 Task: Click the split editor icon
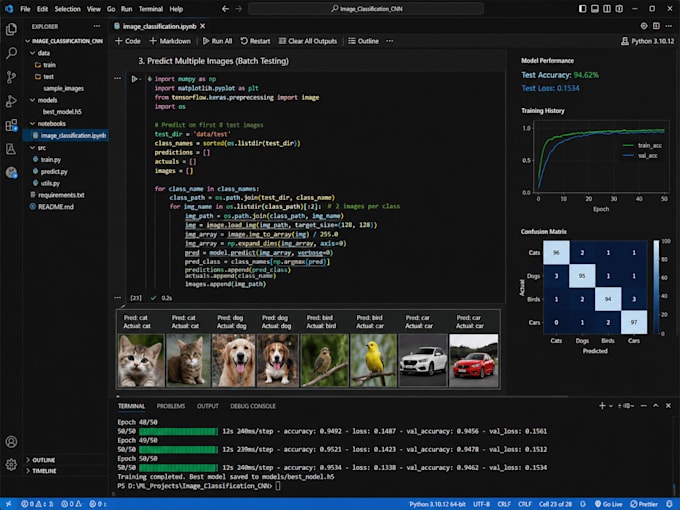click(656, 26)
